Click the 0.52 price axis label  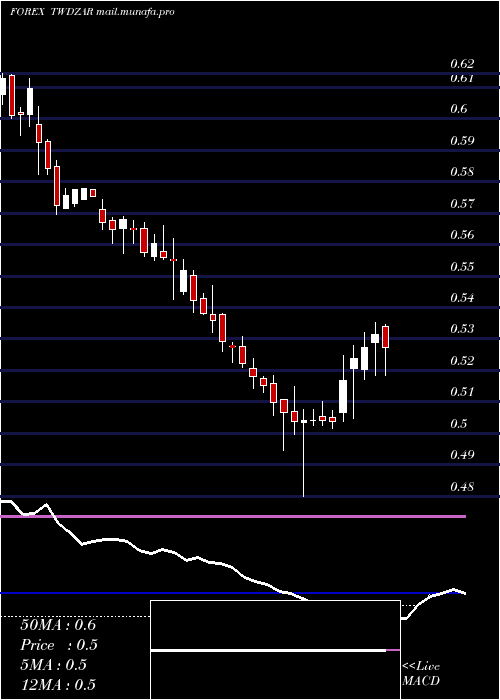pos(462,361)
